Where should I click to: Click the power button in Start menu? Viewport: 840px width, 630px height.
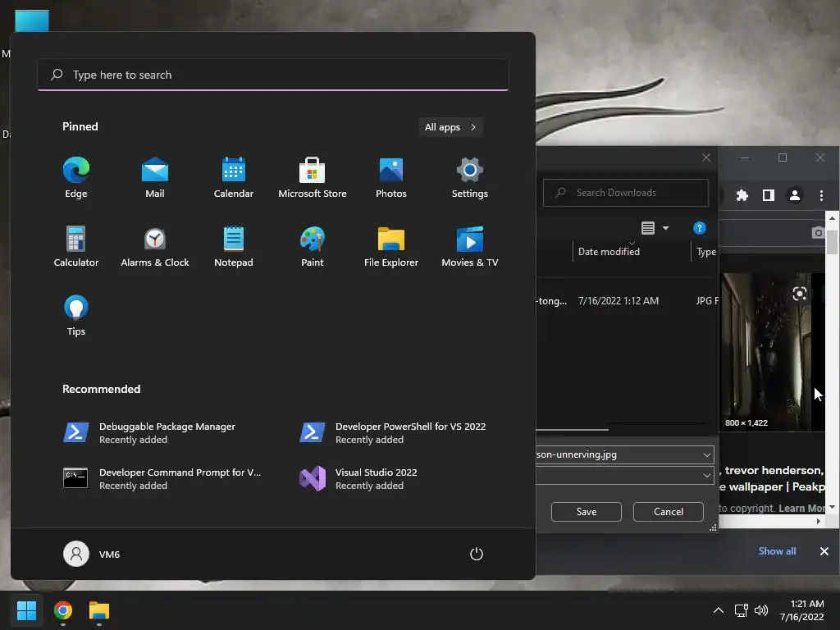(477, 554)
